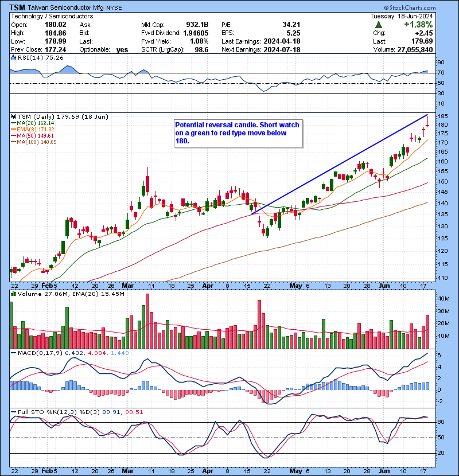The image size is (459, 476).
Task: Click the +1.38% percent change
Action: [418, 25]
